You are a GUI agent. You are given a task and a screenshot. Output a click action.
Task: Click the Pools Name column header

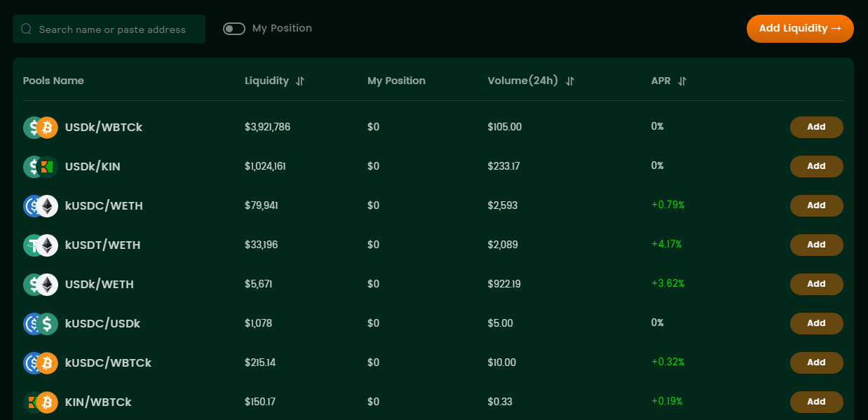click(x=53, y=81)
